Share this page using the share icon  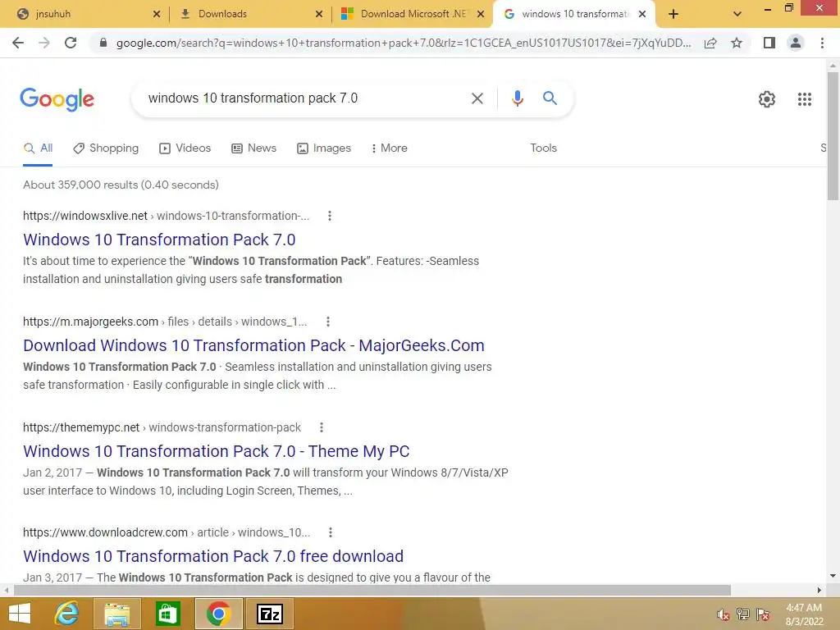tap(710, 43)
